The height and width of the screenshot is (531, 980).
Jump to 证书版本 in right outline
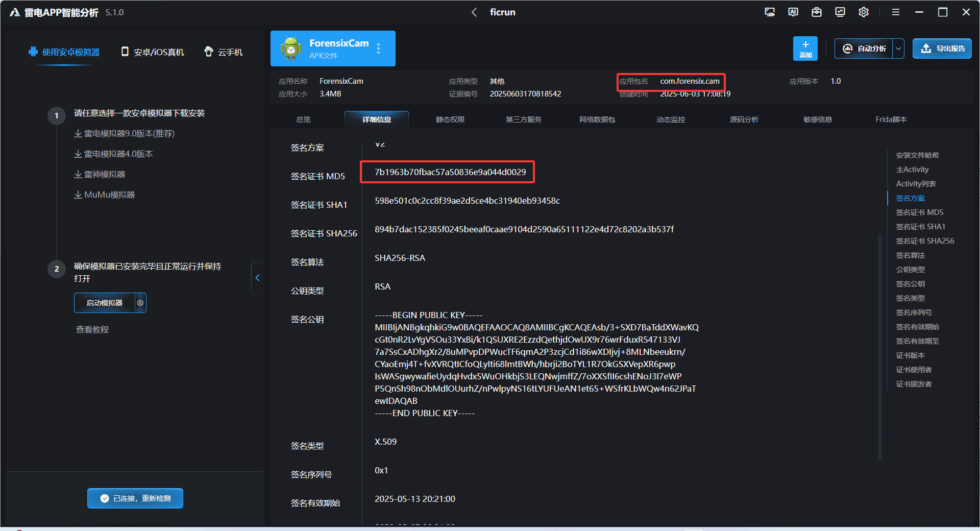pyautogui.click(x=910, y=355)
